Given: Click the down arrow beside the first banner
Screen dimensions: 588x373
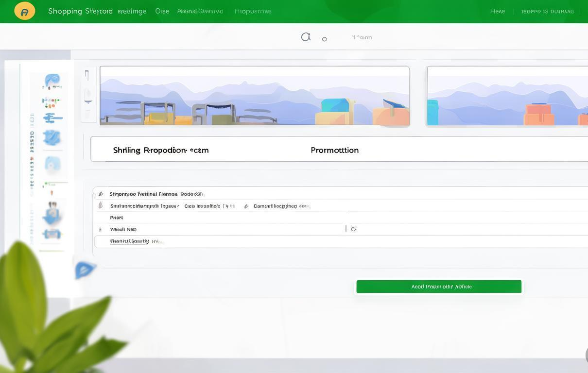Looking at the screenshot, I should tap(88, 102).
